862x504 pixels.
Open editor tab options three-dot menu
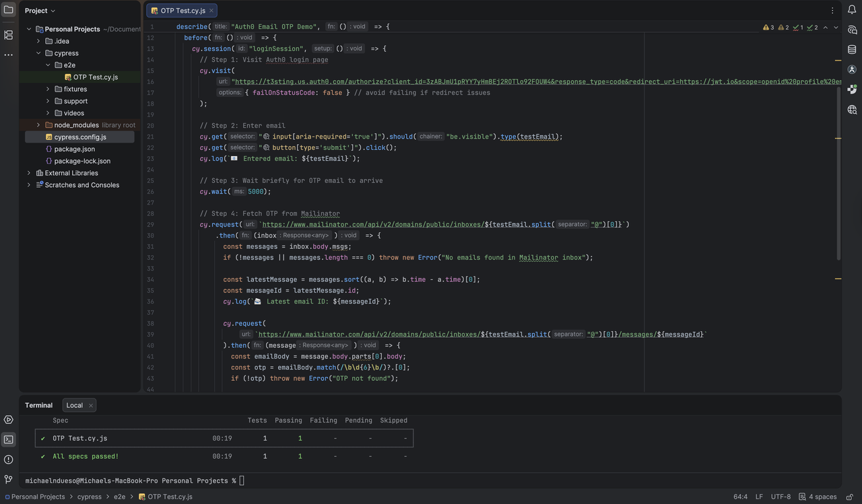pyautogui.click(x=832, y=11)
